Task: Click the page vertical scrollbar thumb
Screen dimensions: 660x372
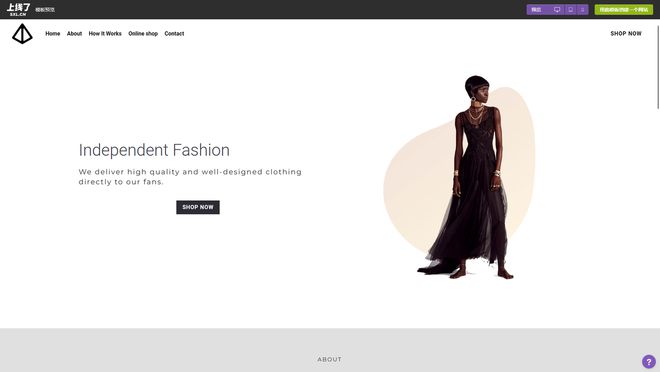Action: (x=657, y=66)
